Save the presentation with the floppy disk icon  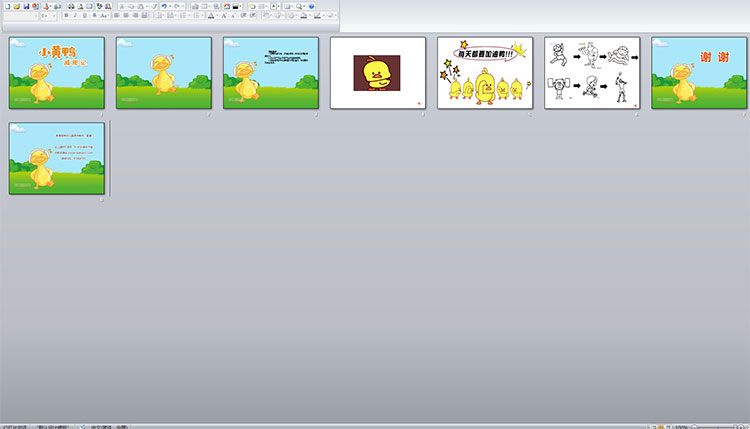point(26,6)
